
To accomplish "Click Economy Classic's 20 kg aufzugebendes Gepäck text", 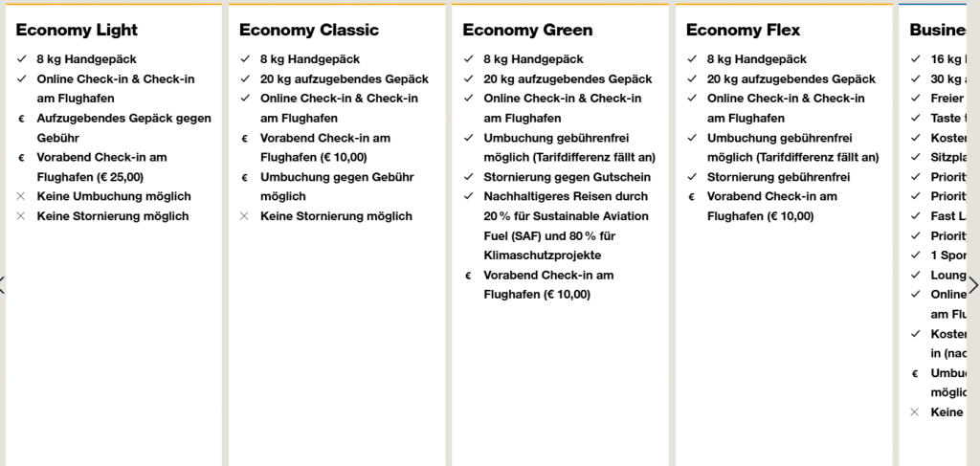I will tap(345, 79).
